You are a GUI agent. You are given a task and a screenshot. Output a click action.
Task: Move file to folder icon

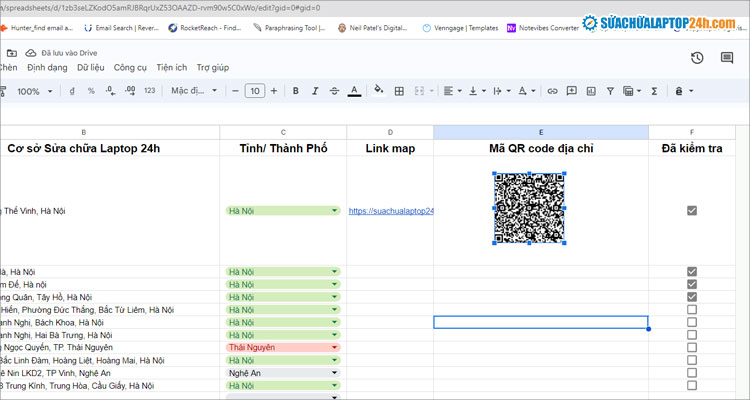click(x=11, y=53)
